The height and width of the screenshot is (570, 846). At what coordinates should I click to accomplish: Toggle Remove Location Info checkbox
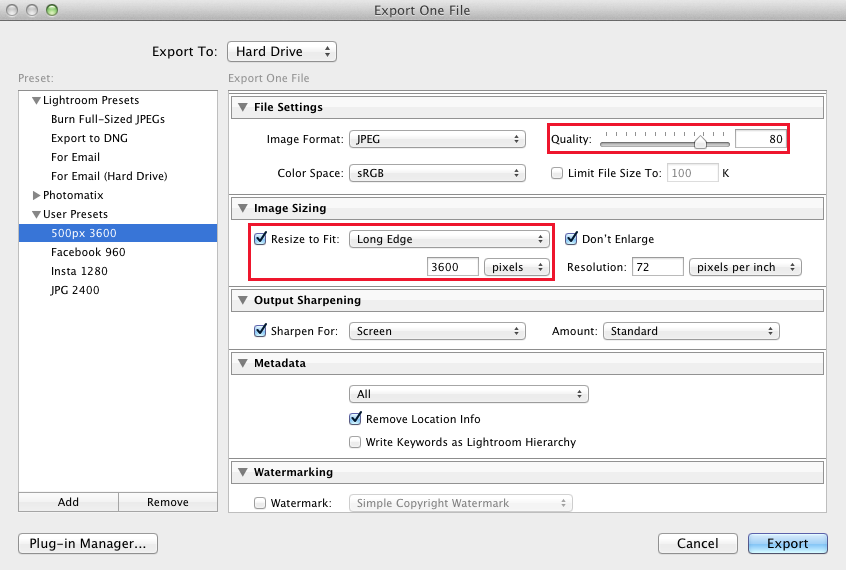pos(356,418)
